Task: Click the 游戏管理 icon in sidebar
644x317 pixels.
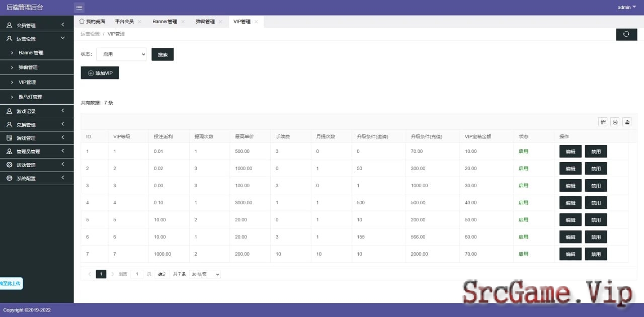Action: [9, 138]
